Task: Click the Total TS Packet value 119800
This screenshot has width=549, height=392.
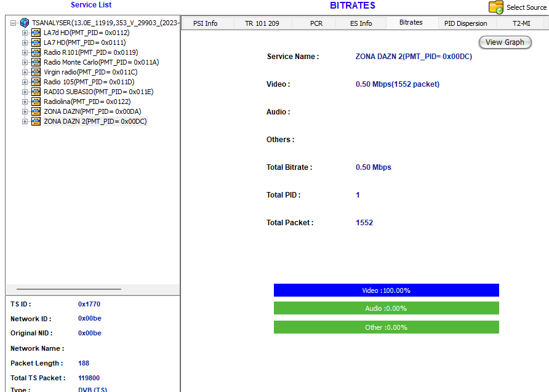Action: coord(89,378)
